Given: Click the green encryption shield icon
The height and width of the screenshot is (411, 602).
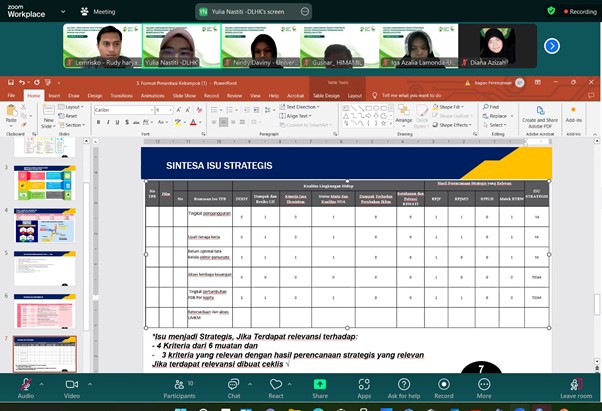Looking at the screenshot, I should [551, 11].
